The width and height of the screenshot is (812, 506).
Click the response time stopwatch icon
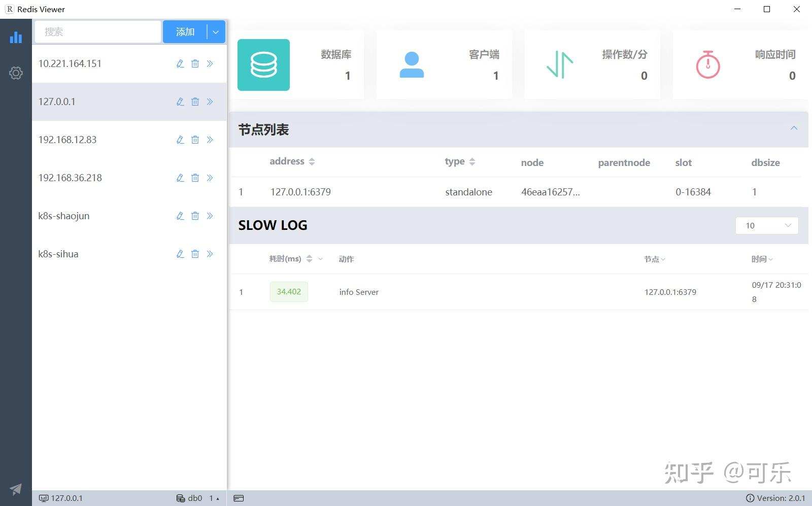pos(708,64)
